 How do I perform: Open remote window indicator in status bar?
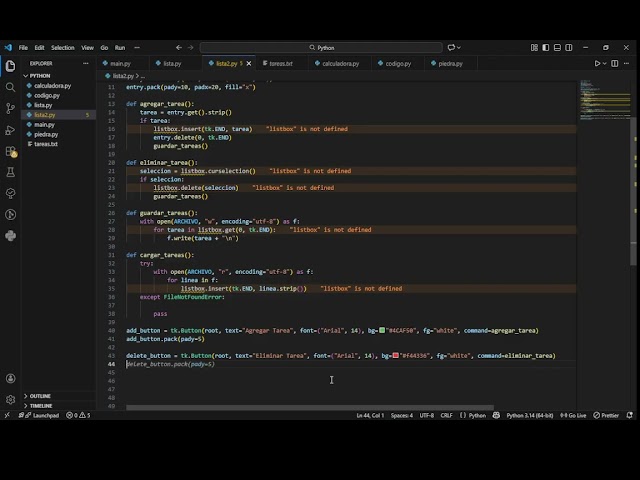point(7,415)
